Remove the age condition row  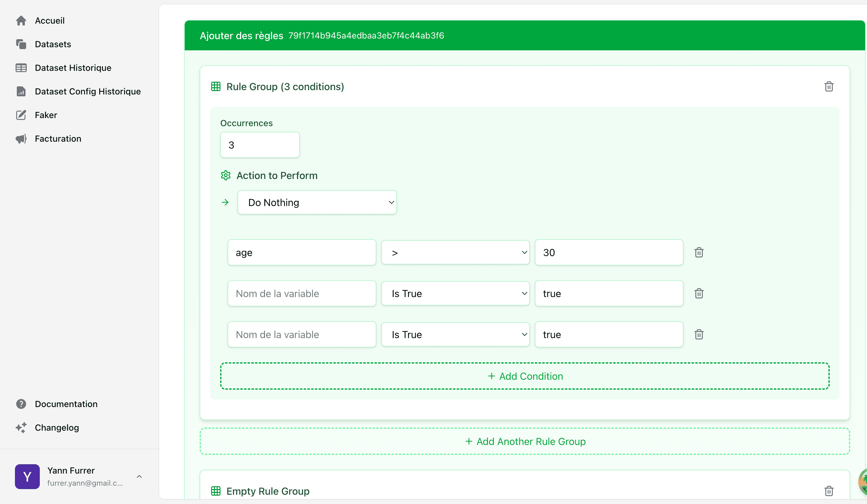[x=699, y=252]
